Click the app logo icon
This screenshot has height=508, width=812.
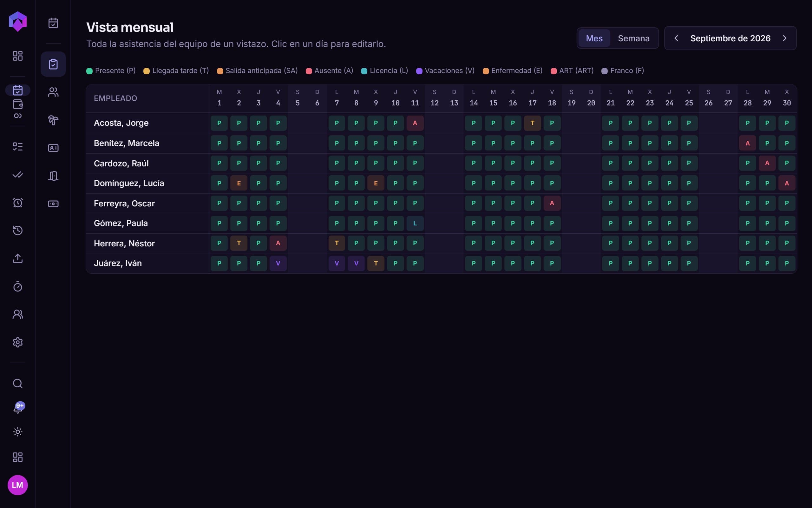tap(17, 22)
